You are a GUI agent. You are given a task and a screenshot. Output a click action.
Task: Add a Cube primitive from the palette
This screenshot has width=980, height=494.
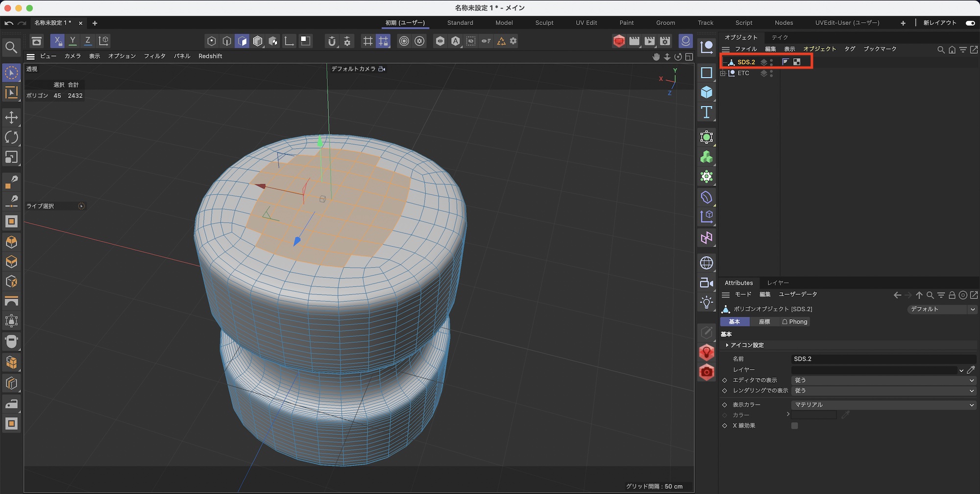tap(706, 92)
